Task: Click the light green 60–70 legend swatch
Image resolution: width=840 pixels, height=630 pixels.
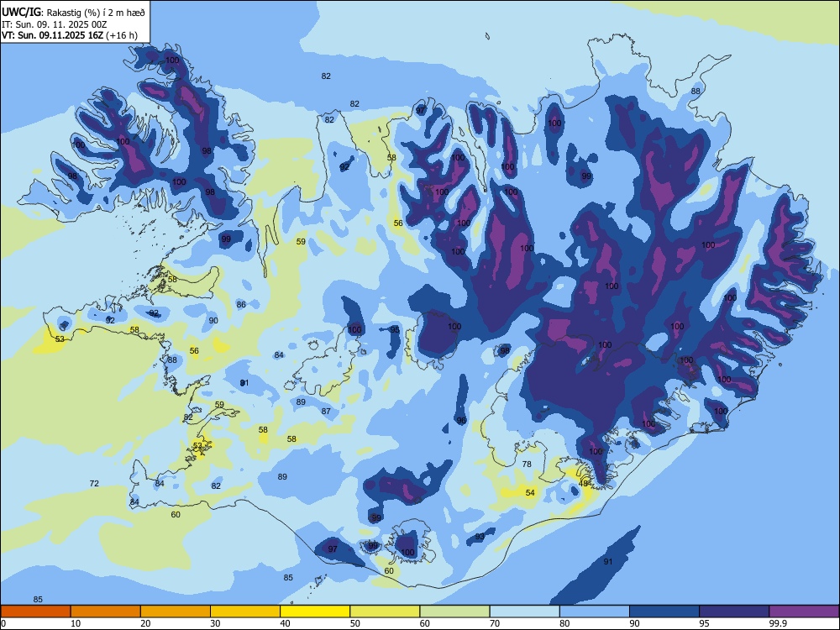Action: (x=454, y=612)
